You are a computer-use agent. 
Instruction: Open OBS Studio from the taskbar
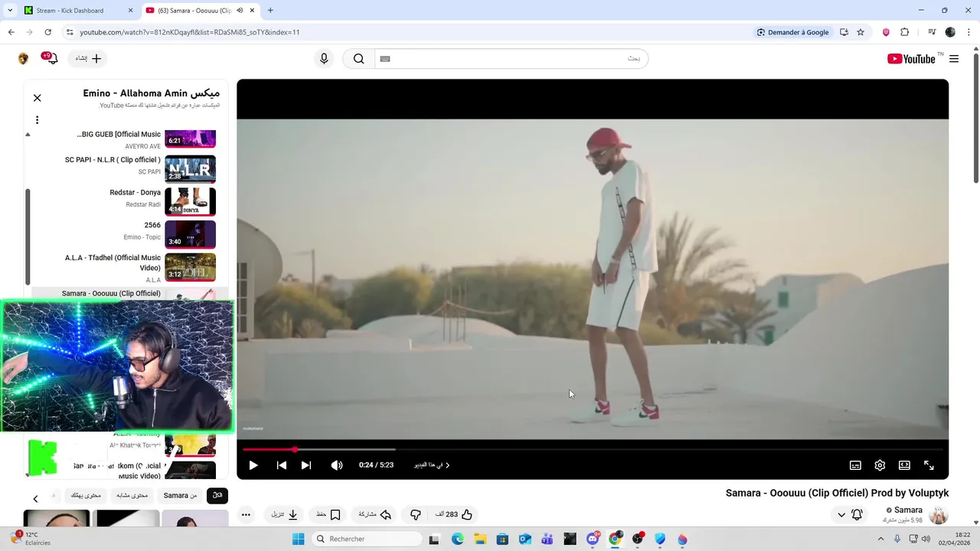[638, 539]
